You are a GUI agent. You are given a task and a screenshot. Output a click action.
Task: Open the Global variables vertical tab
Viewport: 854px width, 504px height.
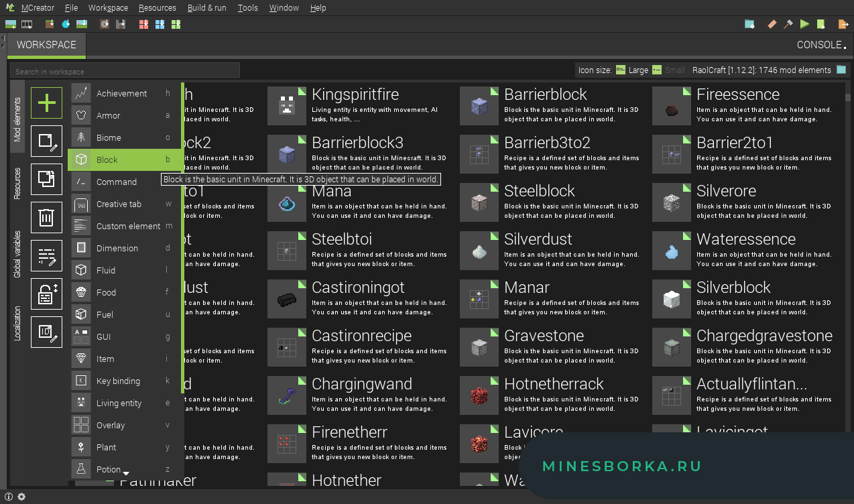18,253
